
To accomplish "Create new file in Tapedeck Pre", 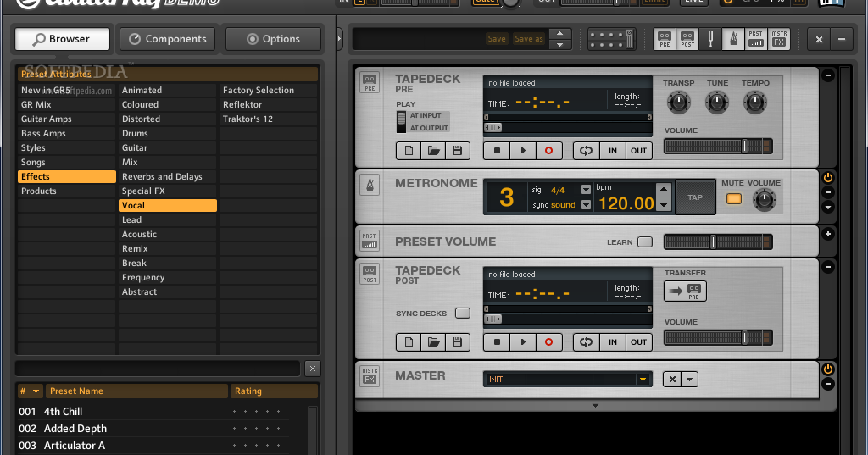I will click(409, 151).
